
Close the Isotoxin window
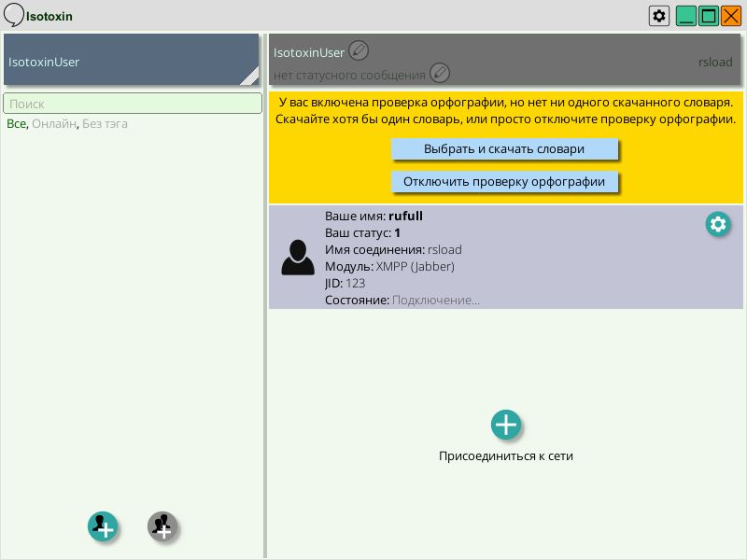(x=731, y=16)
